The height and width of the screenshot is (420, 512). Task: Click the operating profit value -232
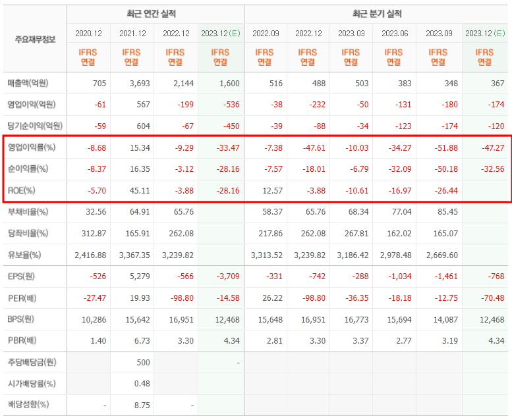pos(317,105)
